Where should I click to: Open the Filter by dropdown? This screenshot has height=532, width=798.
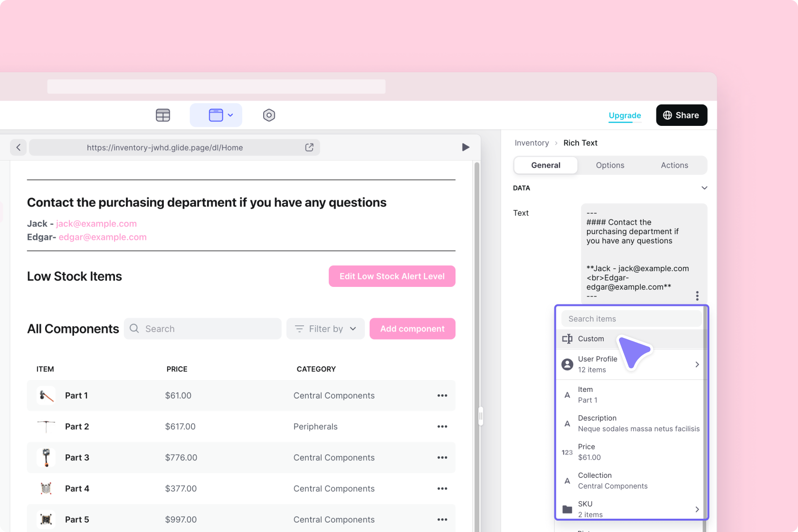coord(325,329)
